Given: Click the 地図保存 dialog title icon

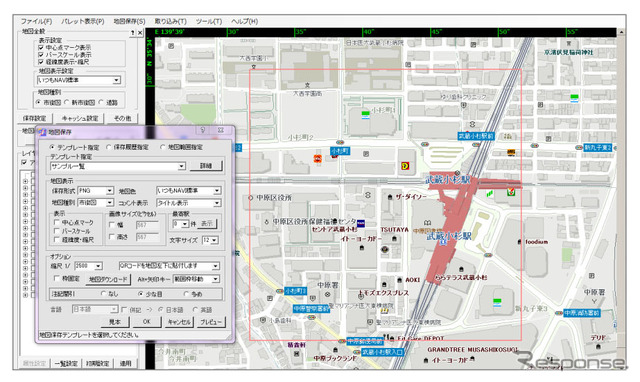Looking at the screenshot, I should 42,132.
